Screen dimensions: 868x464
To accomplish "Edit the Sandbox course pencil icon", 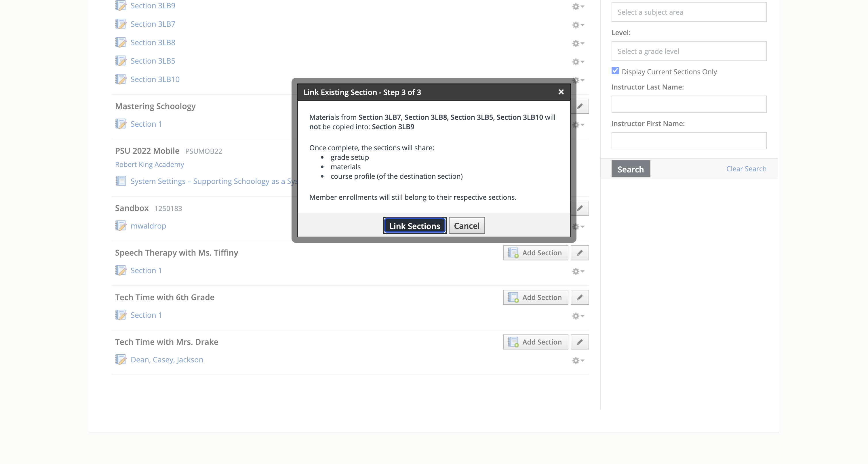I will tap(580, 208).
